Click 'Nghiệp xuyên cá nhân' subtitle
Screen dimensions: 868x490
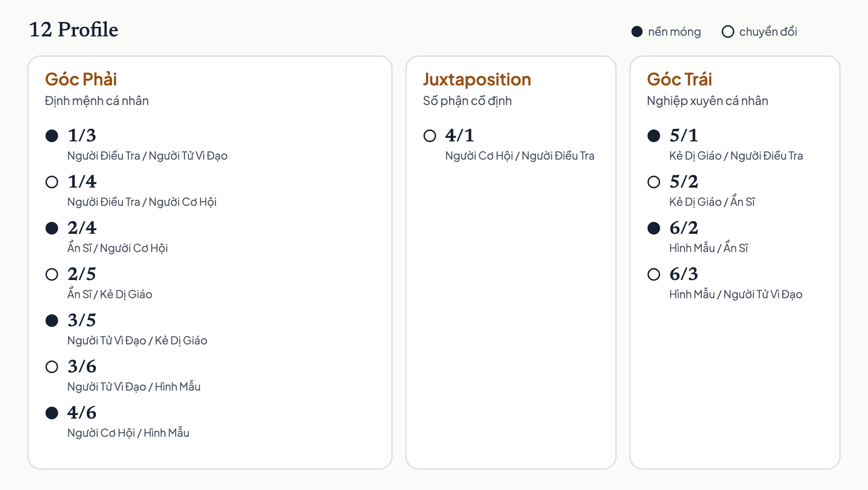[x=707, y=101]
